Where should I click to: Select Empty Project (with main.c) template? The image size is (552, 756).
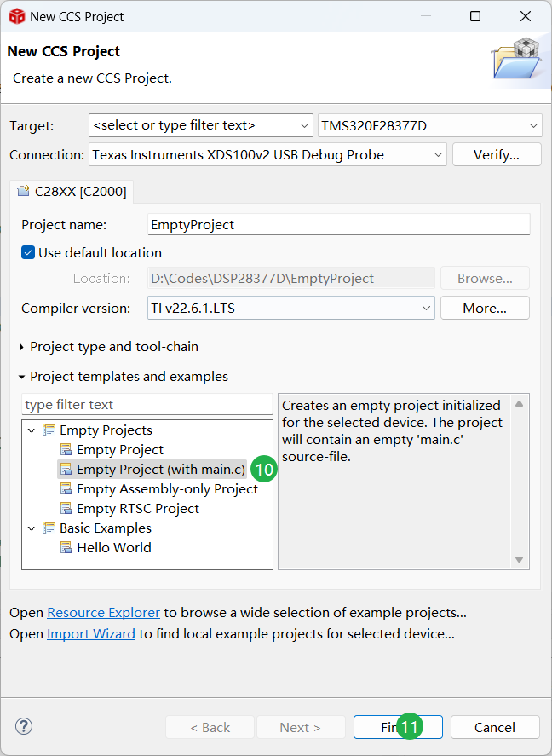(160, 470)
